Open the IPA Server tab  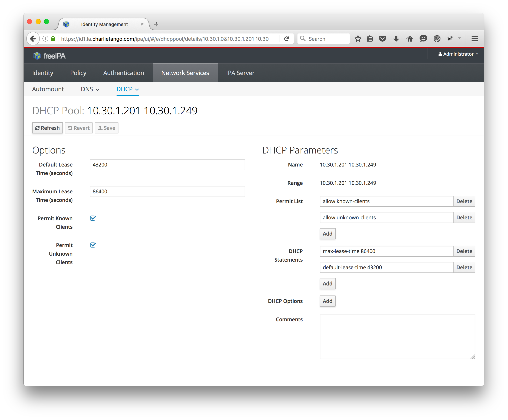pyautogui.click(x=240, y=73)
